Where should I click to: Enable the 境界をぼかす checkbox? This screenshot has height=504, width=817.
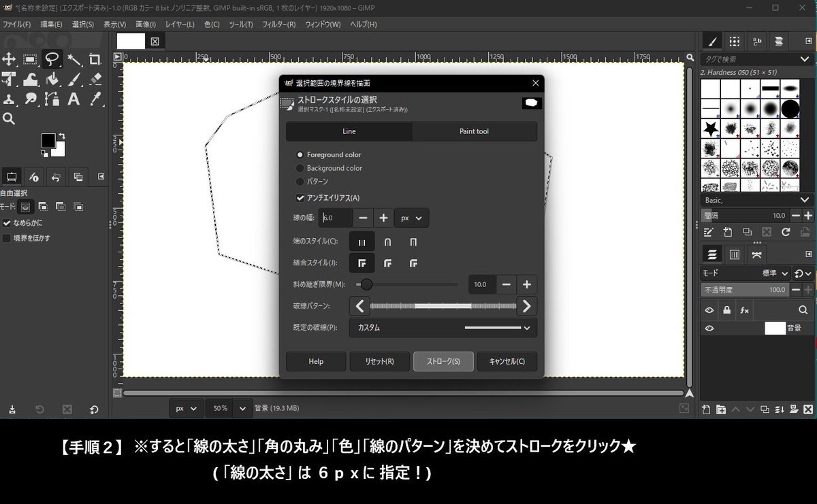[7, 238]
